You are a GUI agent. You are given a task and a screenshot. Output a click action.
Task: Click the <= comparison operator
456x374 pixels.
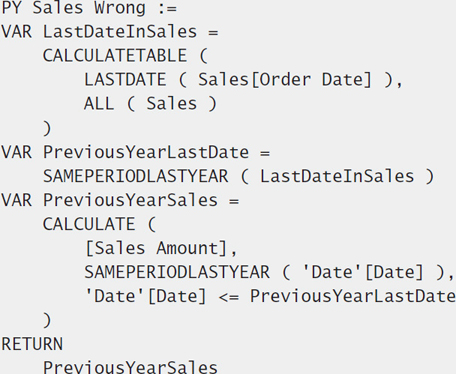tap(229, 297)
